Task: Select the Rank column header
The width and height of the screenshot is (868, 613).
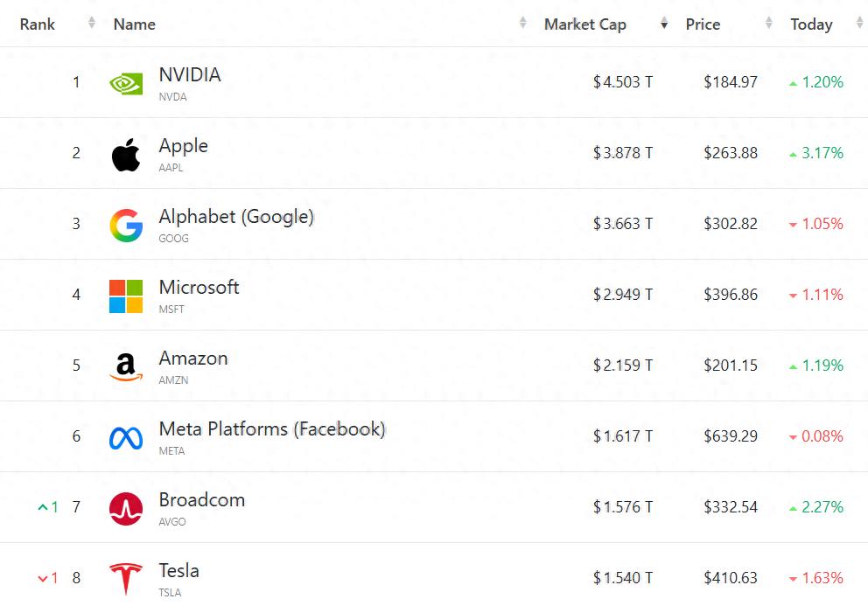Action: click(37, 24)
